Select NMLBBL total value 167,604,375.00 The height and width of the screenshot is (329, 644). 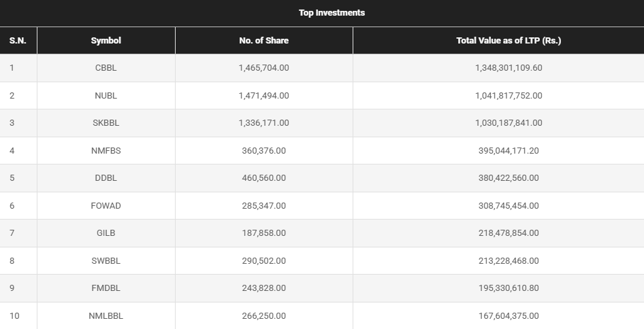[508, 316]
